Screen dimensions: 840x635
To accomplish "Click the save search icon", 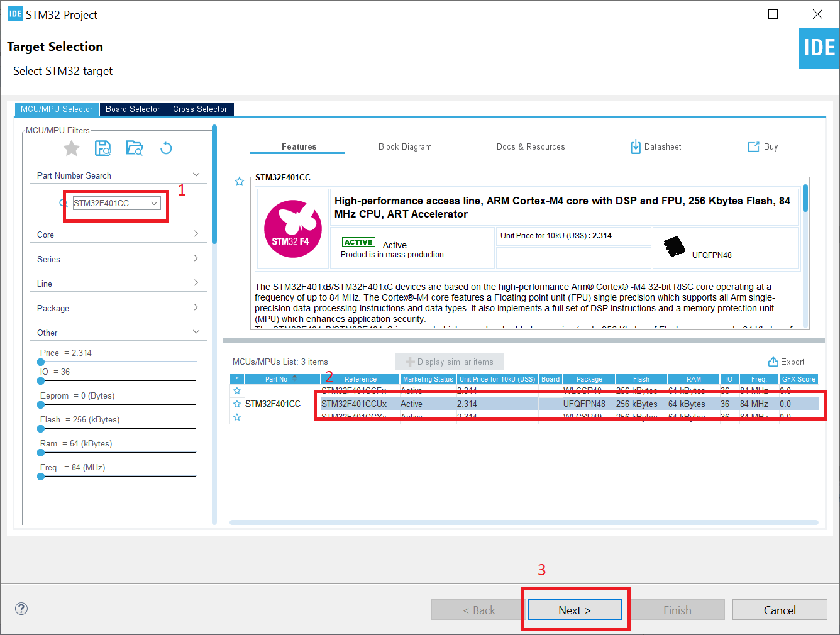I will [102, 148].
